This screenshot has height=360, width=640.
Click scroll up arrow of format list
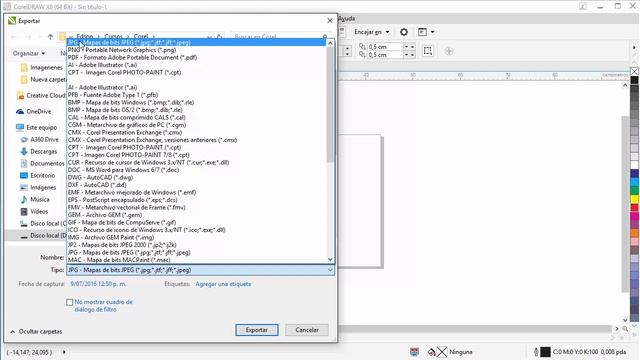pos(330,43)
